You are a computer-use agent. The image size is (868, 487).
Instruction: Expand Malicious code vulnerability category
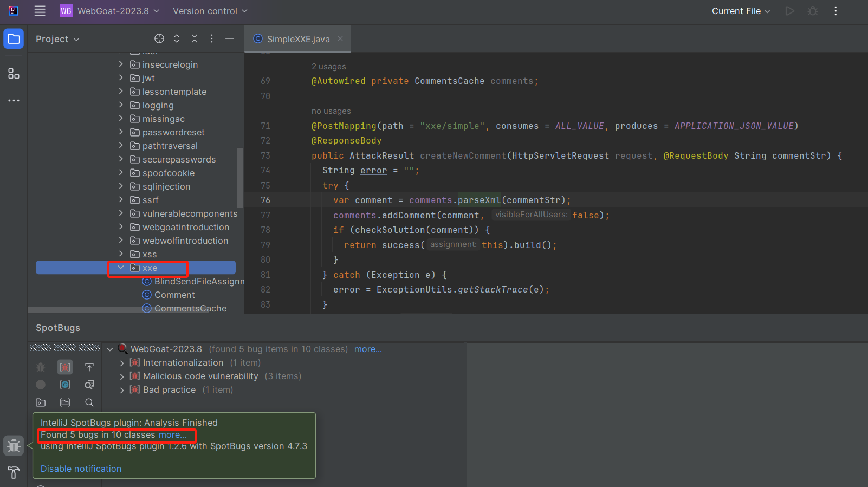click(122, 376)
